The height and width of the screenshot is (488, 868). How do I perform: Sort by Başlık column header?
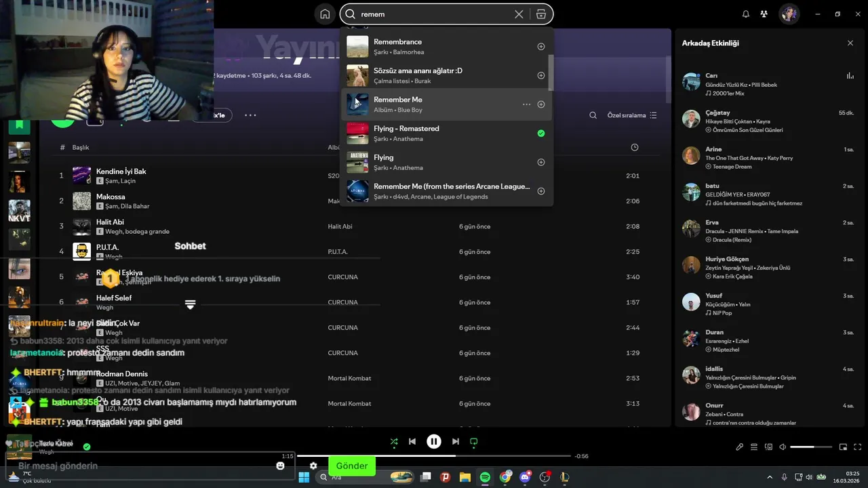81,147
